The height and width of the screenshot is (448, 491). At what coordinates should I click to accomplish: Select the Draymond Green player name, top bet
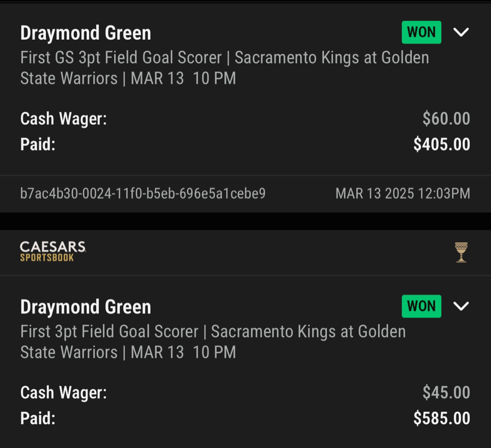click(85, 33)
